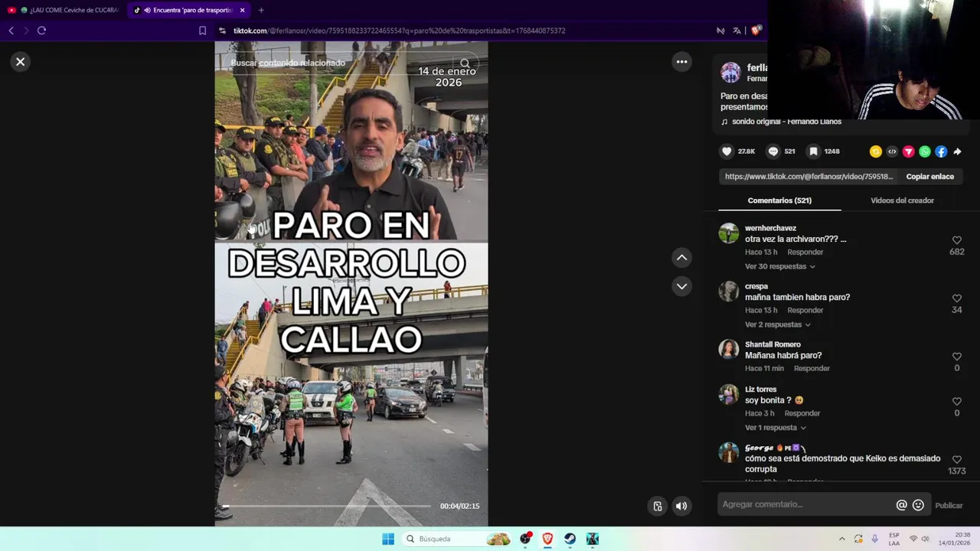
Task: Save video with bookmark icon
Action: [814, 152]
